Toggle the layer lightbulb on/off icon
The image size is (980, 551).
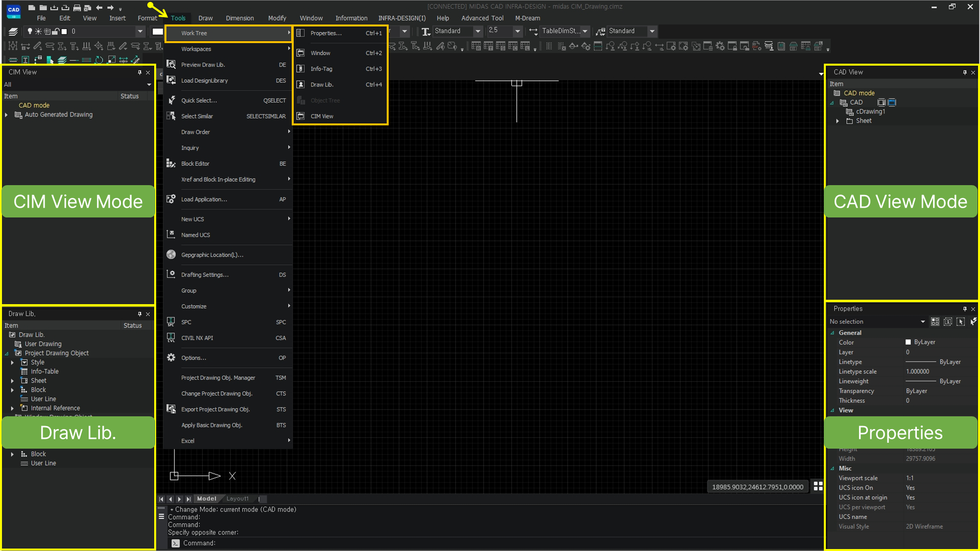[x=30, y=31]
